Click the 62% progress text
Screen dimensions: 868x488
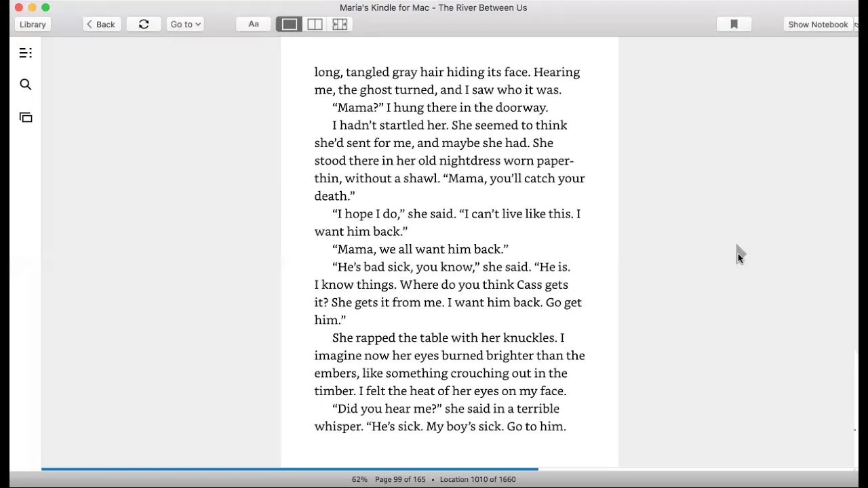(x=359, y=479)
